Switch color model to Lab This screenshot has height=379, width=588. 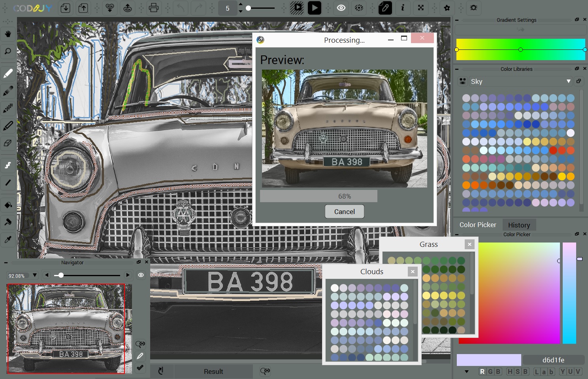[x=545, y=371]
